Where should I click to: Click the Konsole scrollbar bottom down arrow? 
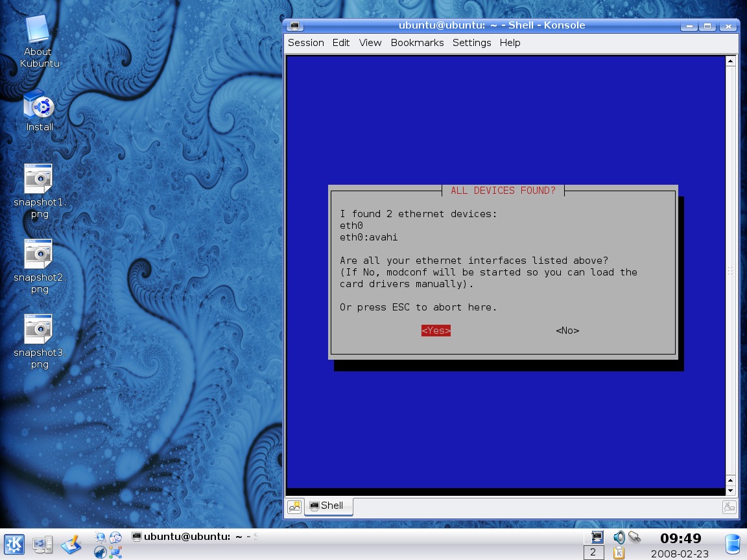[x=730, y=491]
